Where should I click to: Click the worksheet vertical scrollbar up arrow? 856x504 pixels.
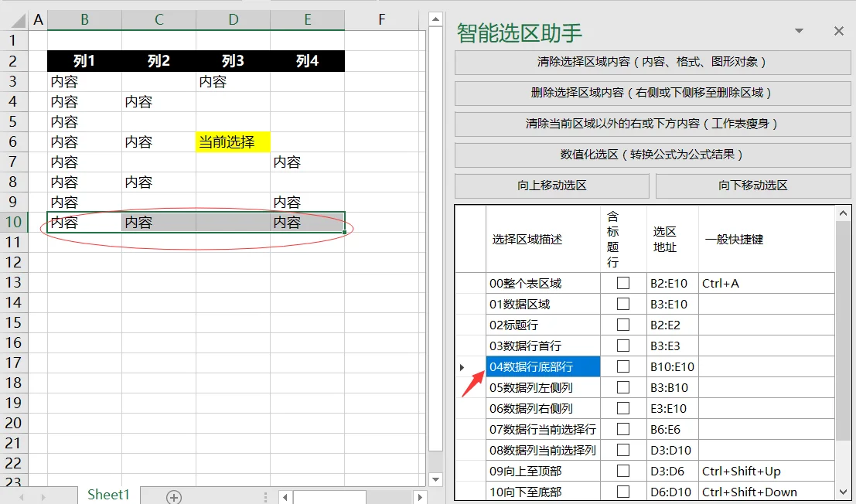pos(435,19)
